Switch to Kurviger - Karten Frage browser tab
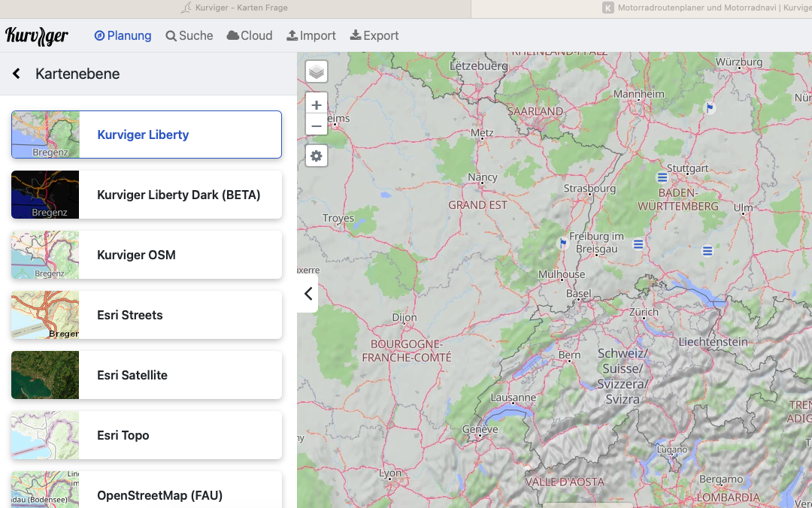This screenshot has height=508, width=812. (235, 8)
